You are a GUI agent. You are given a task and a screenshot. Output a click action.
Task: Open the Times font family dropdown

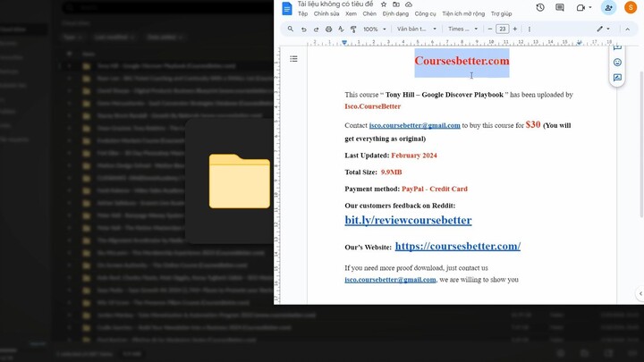pos(463,29)
